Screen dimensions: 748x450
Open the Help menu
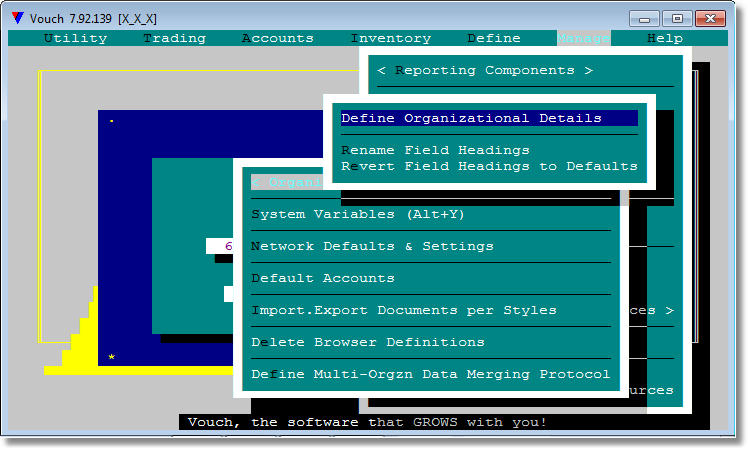pos(665,38)
